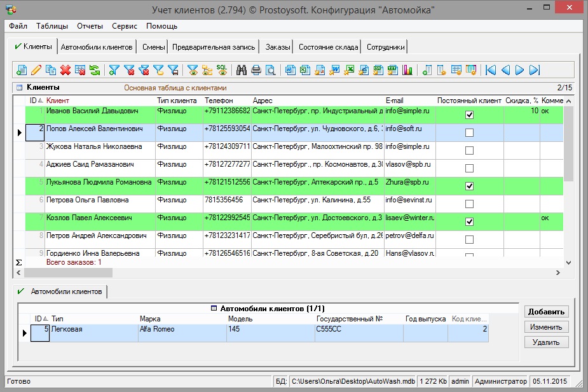
Task: Open search with the binoculars icon
Action: point(242,70)
